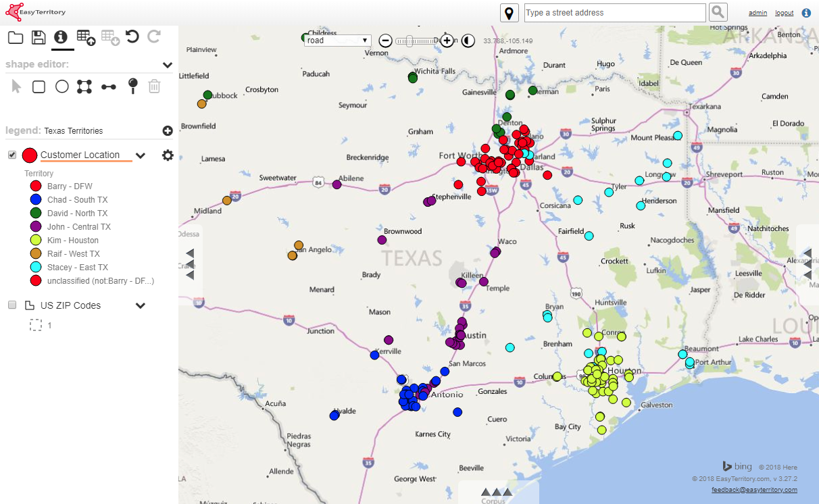Click the "Stacey - East TX" legend text
Screen dimensions: 819x504
[x=78, y=268]
